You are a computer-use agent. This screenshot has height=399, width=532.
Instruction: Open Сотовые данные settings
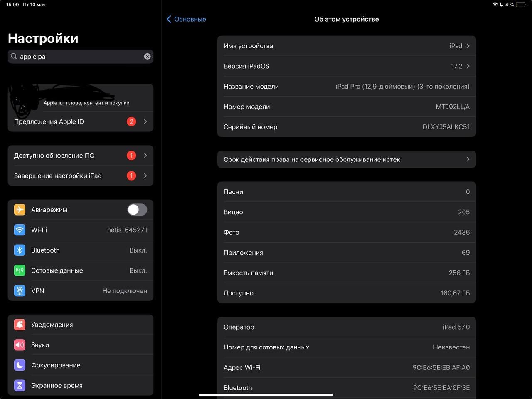81,270
